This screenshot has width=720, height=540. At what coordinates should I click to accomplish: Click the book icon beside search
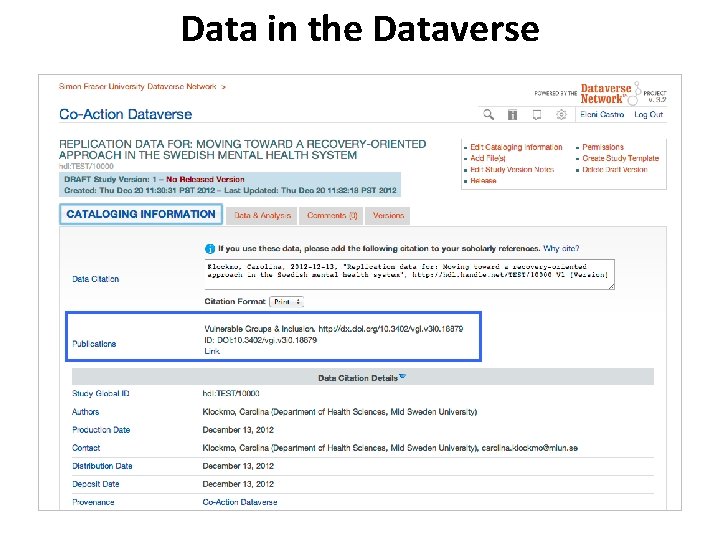click(512, 114)
